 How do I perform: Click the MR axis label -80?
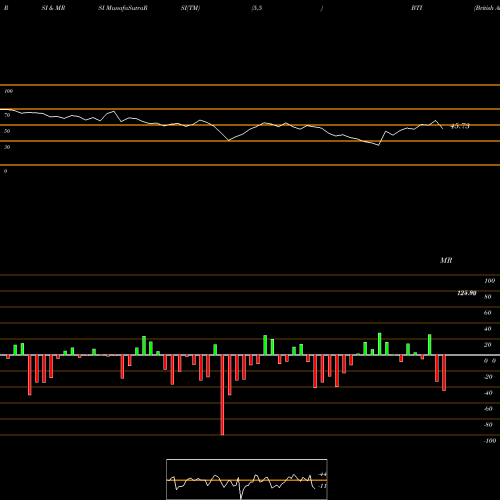488,425
